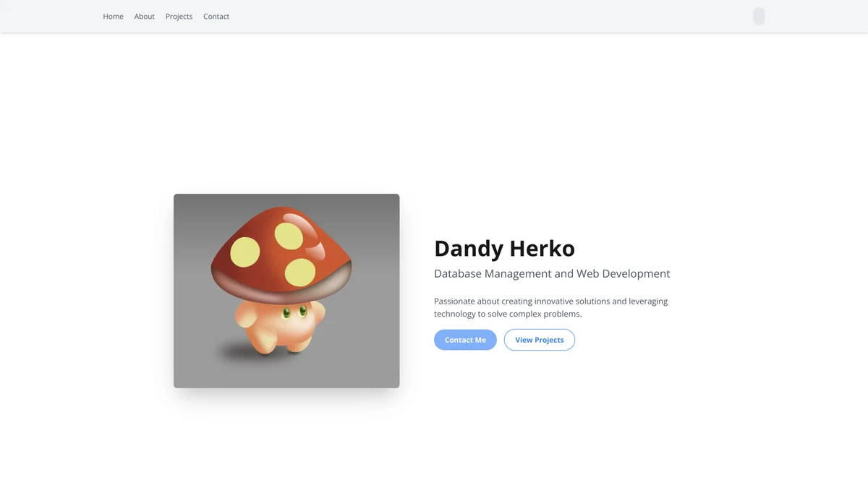The image size is (868, 488).
Task: Go to the Home nav link
Action: click(113, 17)
